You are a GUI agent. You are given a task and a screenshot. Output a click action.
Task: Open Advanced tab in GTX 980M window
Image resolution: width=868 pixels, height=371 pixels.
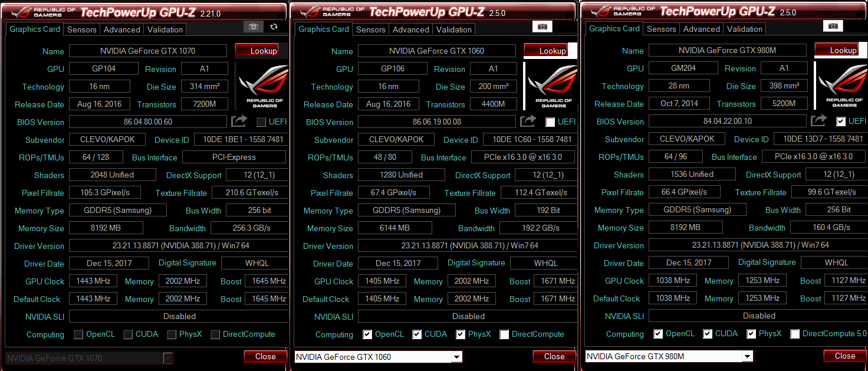pos(702,29)
